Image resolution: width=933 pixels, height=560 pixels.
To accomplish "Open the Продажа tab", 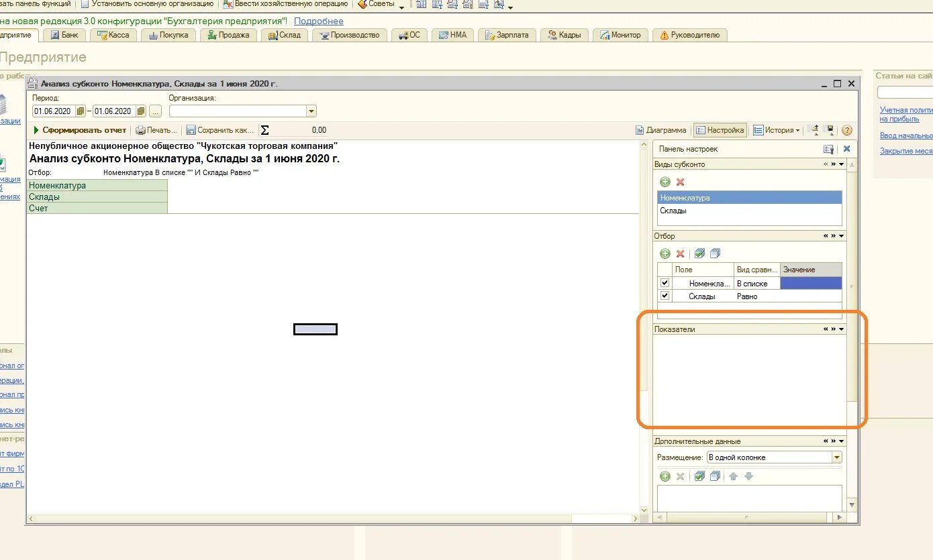I will (x=228, y=35).
